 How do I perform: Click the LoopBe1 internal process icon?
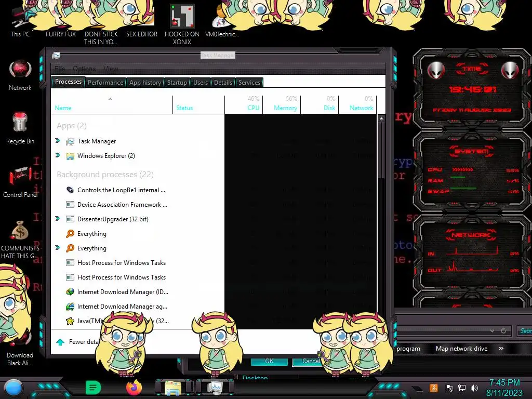[x=70, y=190]
